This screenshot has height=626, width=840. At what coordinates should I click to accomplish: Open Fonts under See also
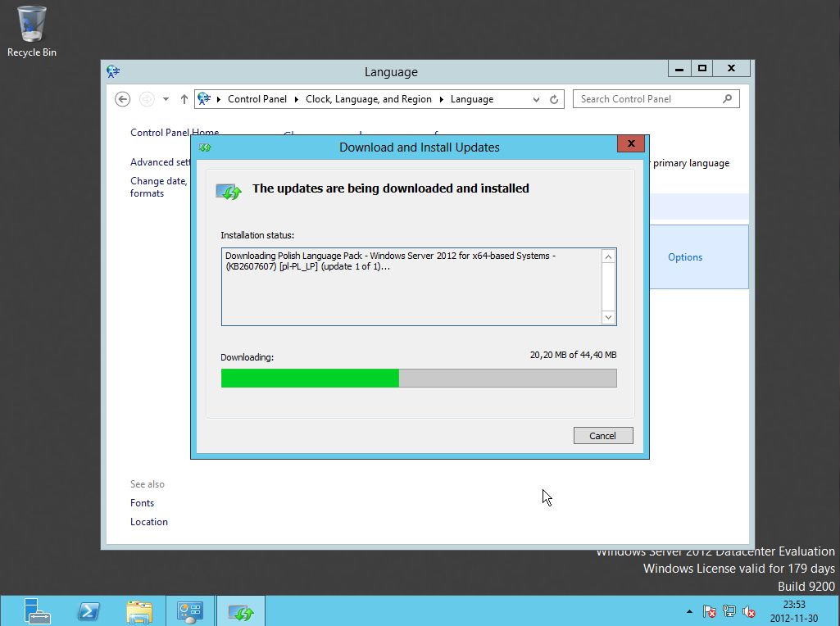(x=142, y=503)
